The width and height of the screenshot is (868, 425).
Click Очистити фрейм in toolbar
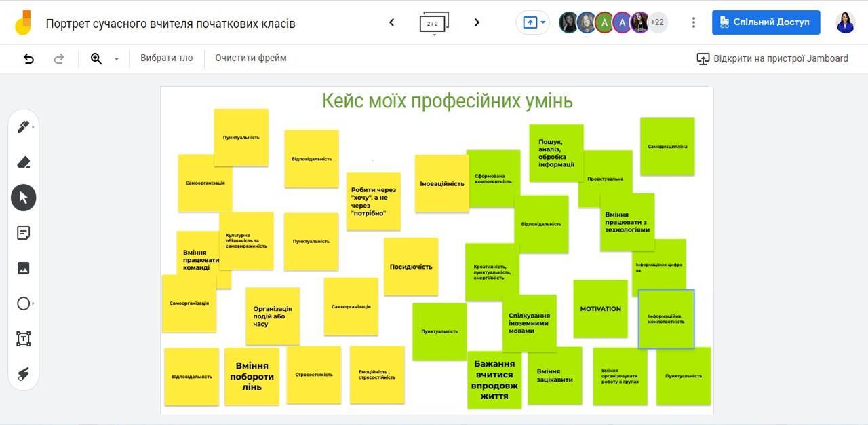[x=251, y=58]
